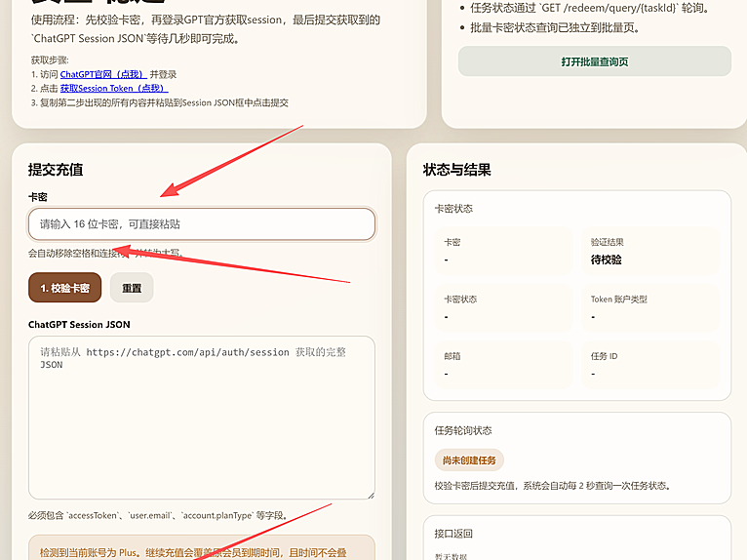Select the 任务轮询状态 card title
Viewport: 747px width, 560px height.
463,431
